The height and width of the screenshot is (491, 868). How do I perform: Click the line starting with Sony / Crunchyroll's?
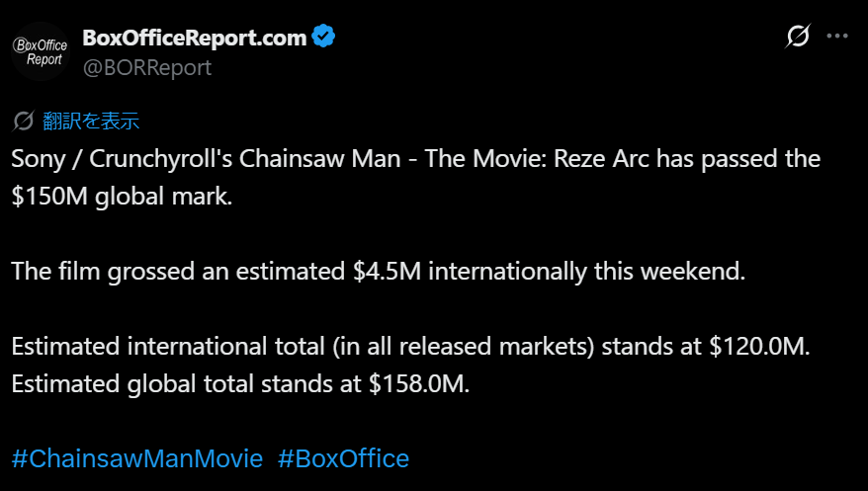[x=416, y=159]
